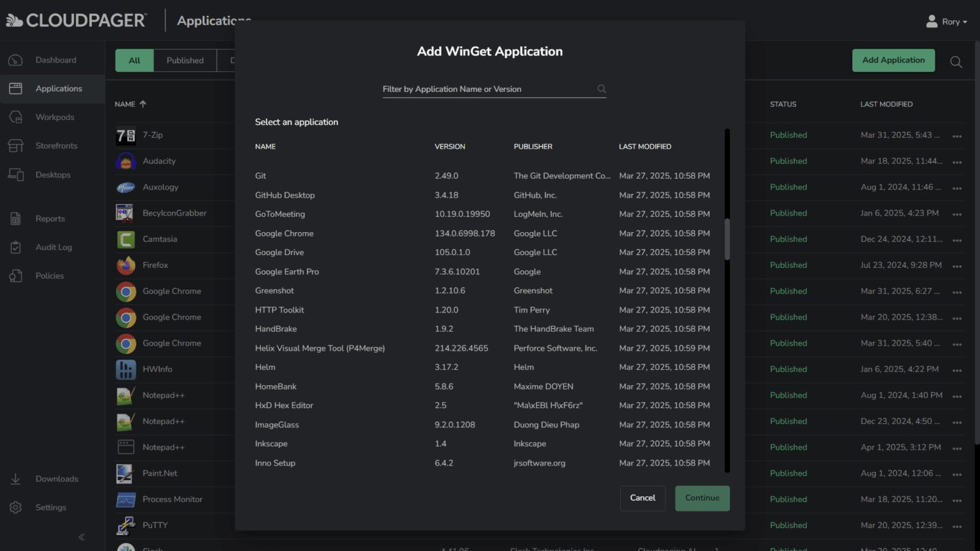The height and width of the screenshot is (551, 980).
Task: Click the Downloads sidebar icon
Action: pyautogui.click(x=16, y=479)
